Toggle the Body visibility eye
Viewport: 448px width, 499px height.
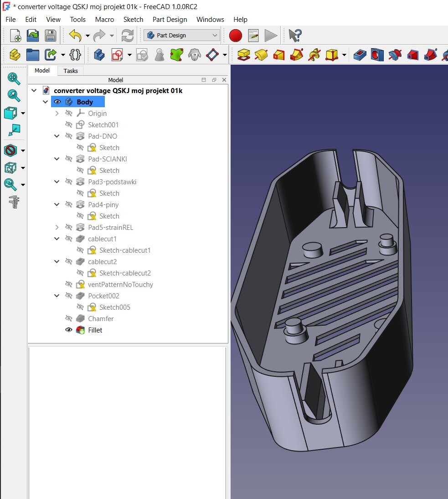click(x=57, y=102)
